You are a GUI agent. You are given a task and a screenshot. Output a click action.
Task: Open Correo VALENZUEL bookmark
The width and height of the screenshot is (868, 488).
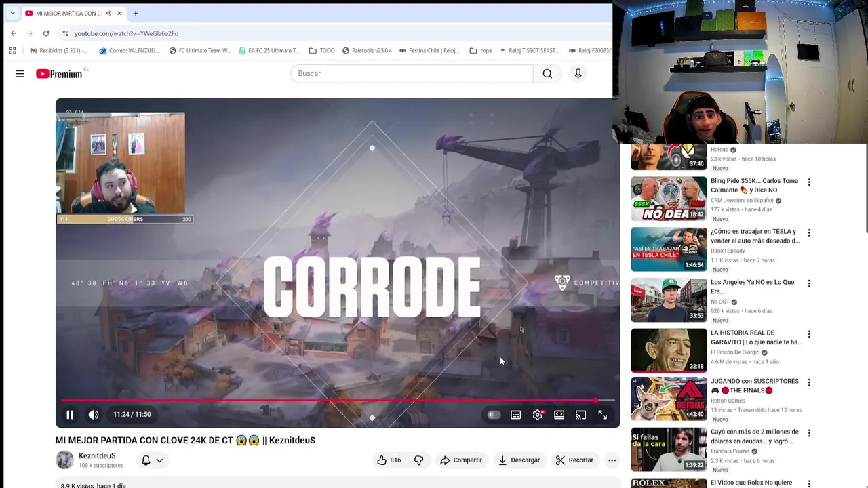(x=130, y=50)
